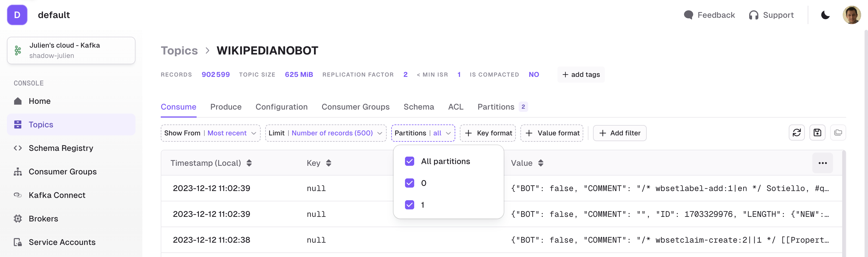Sort by Key column arrows

[x=329, y=163]
